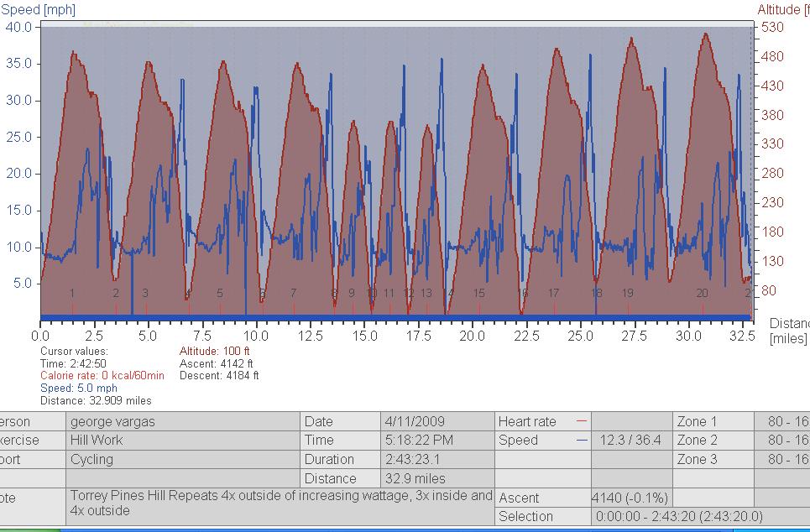Click the Selection time range value

click(x=678, y=517)
